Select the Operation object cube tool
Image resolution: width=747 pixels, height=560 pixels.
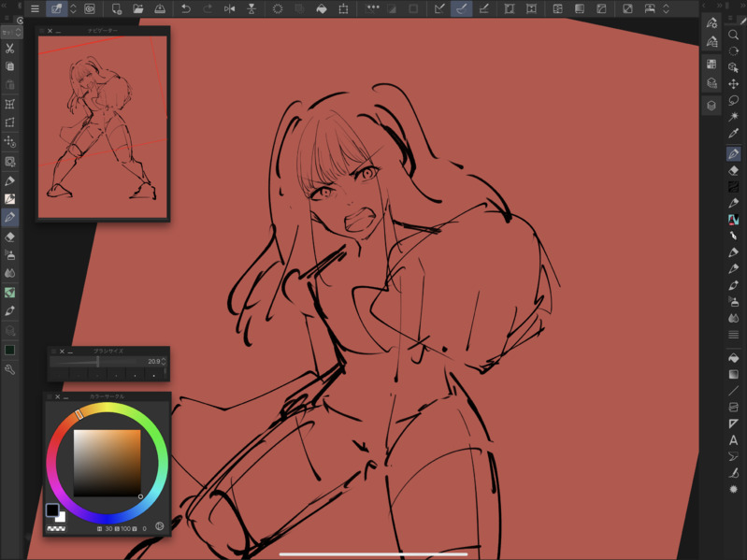pos(734,67)
